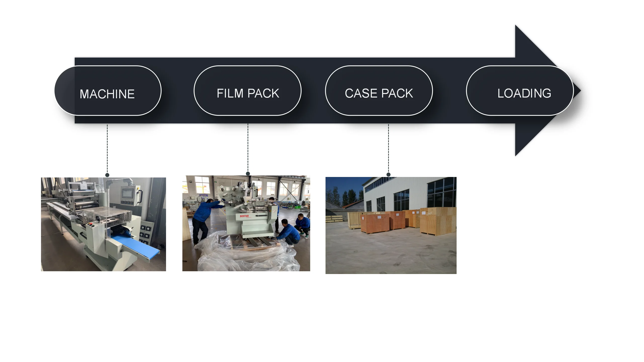This screenshot has width=644, height=362.
Task: Click the dot marker above film pack photo
Action: [x=248, y=173]
